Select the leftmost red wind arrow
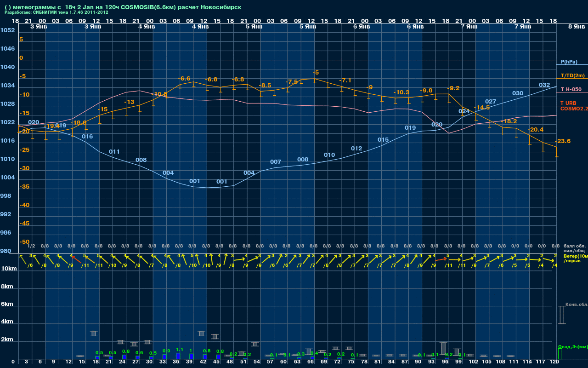The width and height of the screenshot is (588, 368). pyautogui.click(x=76, y=260)
